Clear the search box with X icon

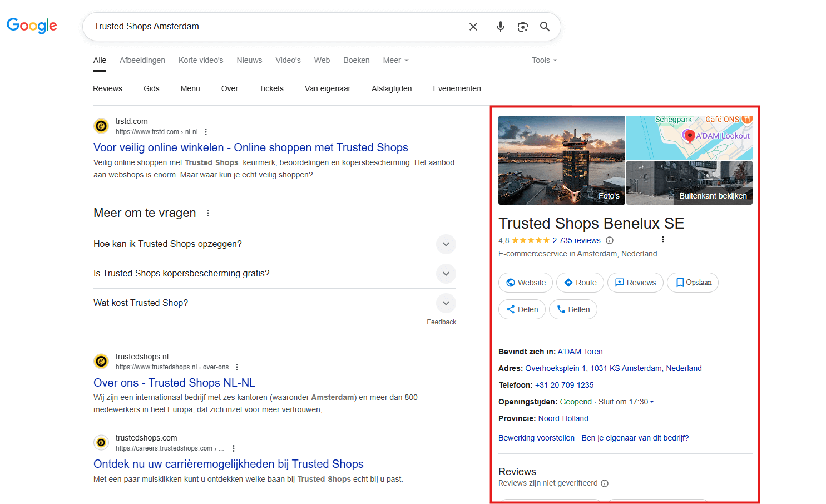473,27
